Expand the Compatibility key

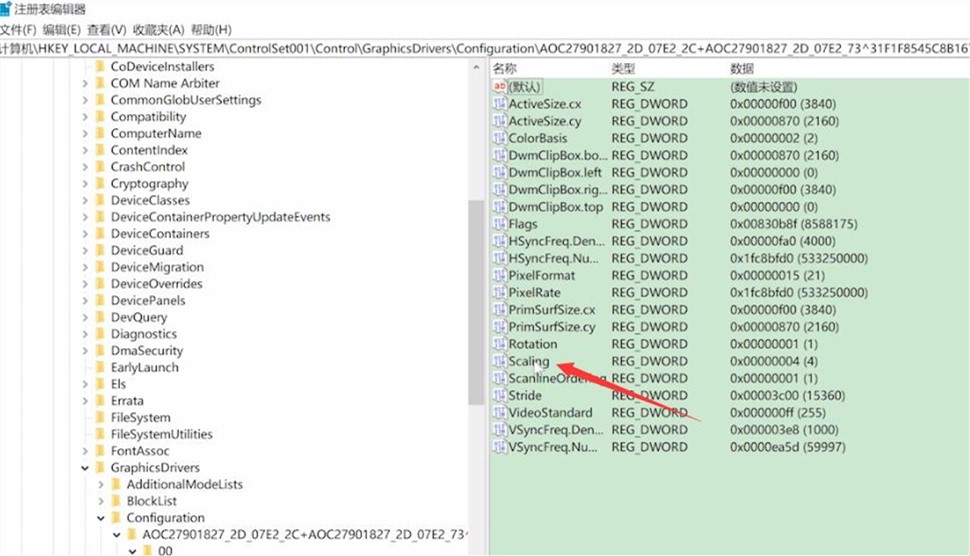85,116
